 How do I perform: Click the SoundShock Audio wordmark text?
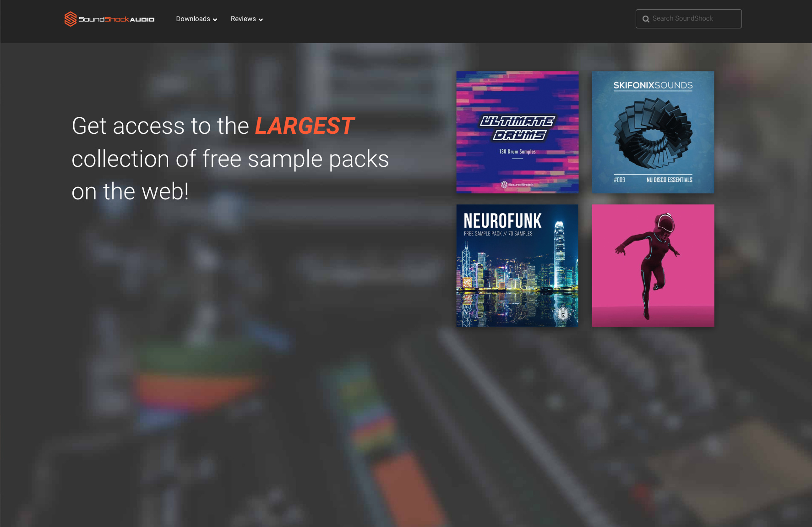coord(116,19)
